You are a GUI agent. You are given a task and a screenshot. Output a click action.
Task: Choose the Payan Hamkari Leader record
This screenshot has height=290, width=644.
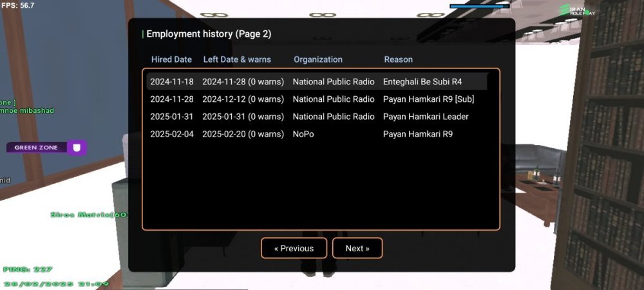click(x=426, y=117)
